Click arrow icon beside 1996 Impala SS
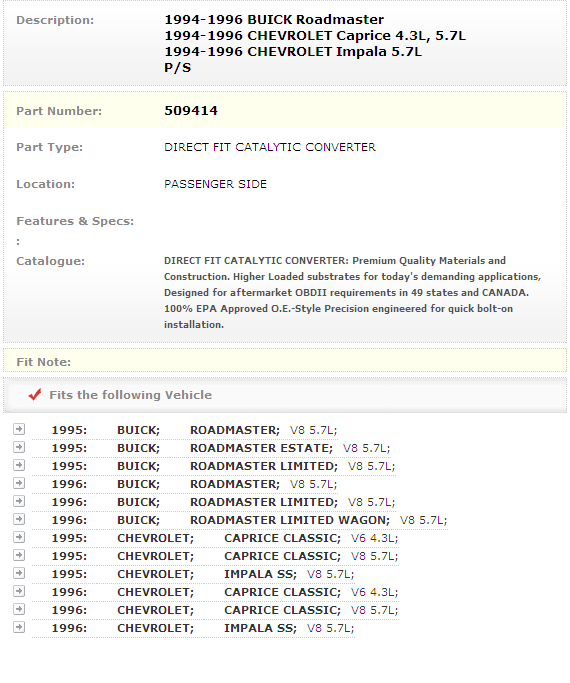Screen dimensions: 570x683 (x=19, y=627)
